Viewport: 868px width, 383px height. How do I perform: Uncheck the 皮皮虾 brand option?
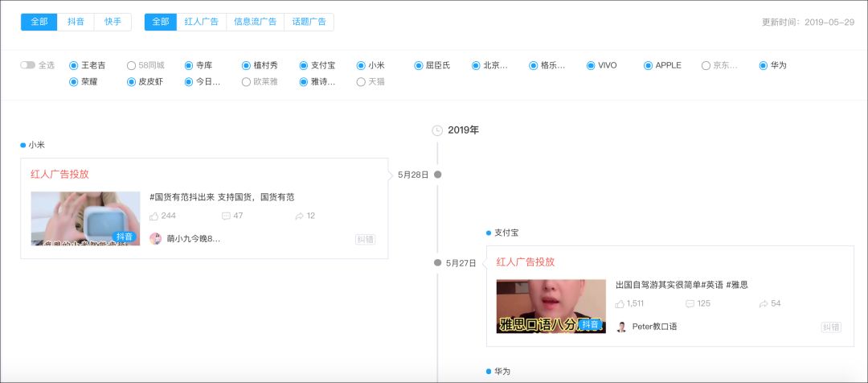(131, 82)
